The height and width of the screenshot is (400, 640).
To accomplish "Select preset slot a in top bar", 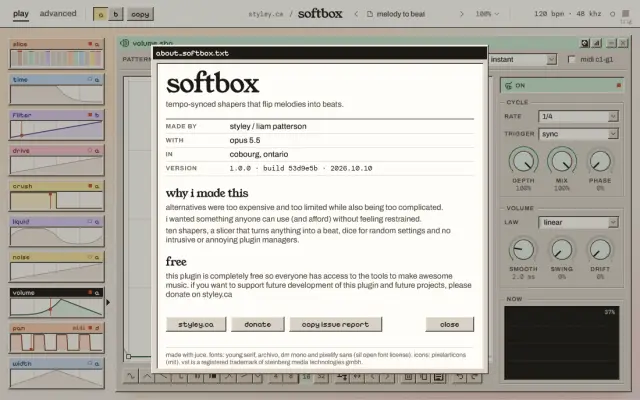I will click(100, 14).
